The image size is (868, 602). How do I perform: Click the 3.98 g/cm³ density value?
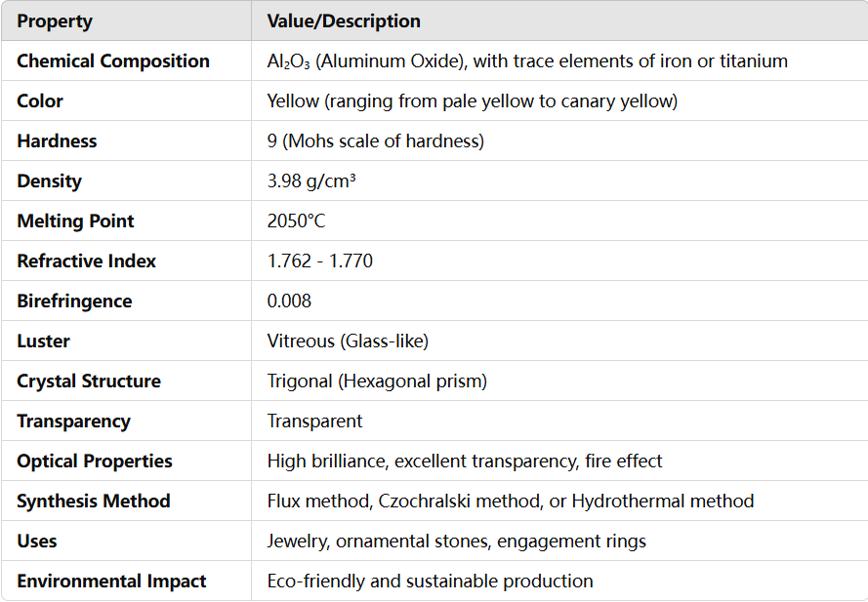(x=311, y=181)
